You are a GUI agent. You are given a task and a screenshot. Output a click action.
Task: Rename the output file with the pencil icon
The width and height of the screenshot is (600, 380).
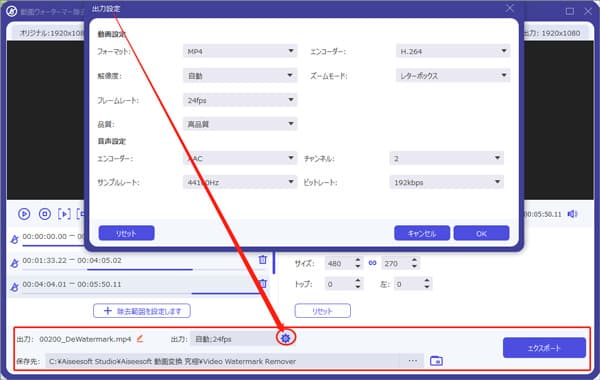140,339
